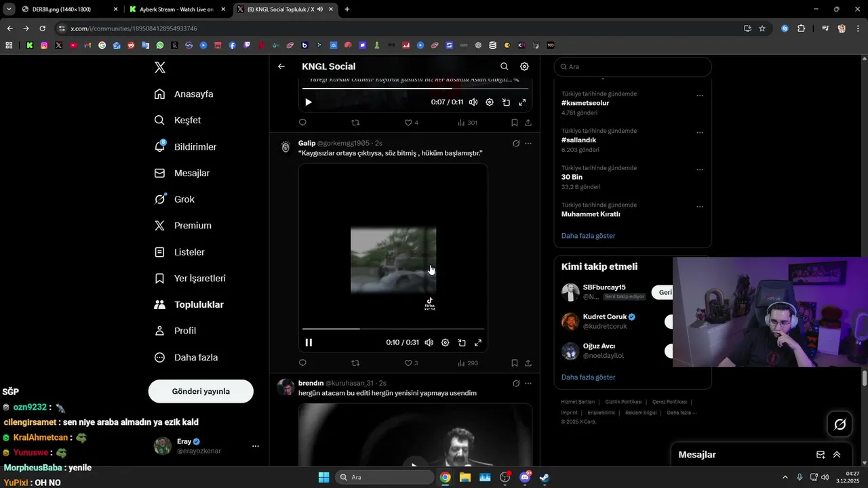Screen dimensions: 868x488
Task: Show more follow suggestions via Daha fazla göster
Action: point(588,377)
